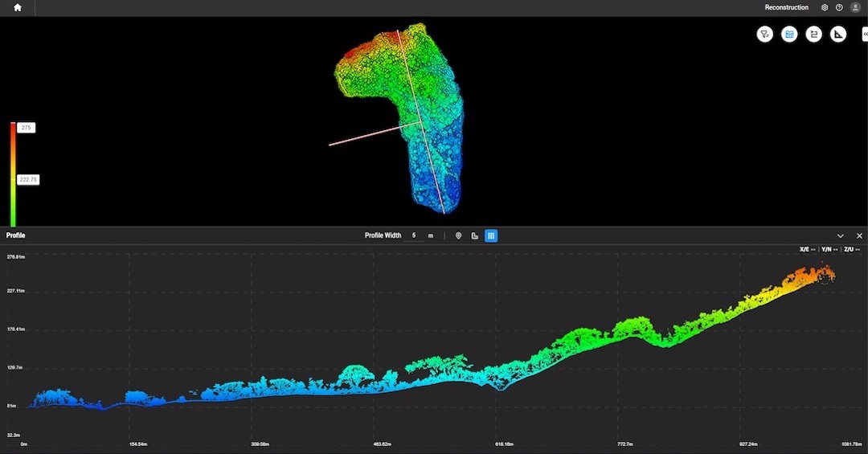The height and width of the screenshot is (454, 868).
Task: Toggle the grid display in profile view
Action: (x=491, y=235)
